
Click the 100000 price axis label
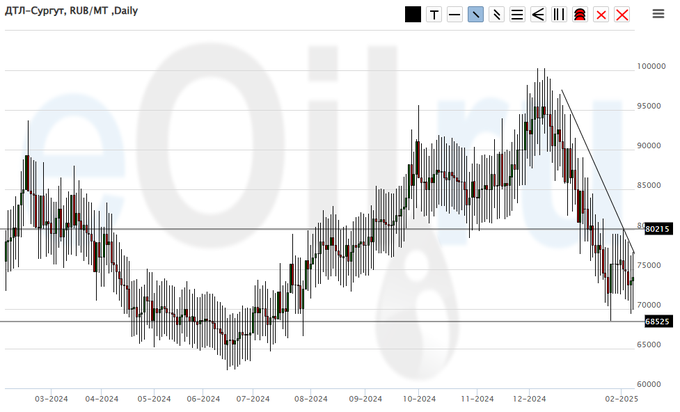[651, 66]
